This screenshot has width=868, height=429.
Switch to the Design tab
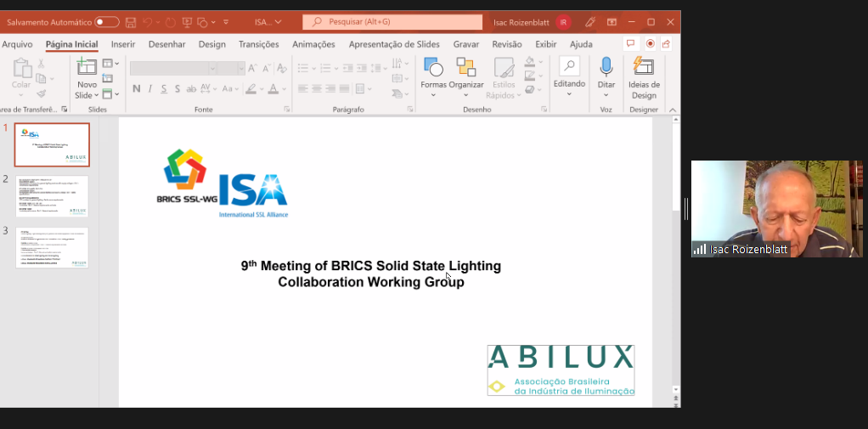pos(212,44)
